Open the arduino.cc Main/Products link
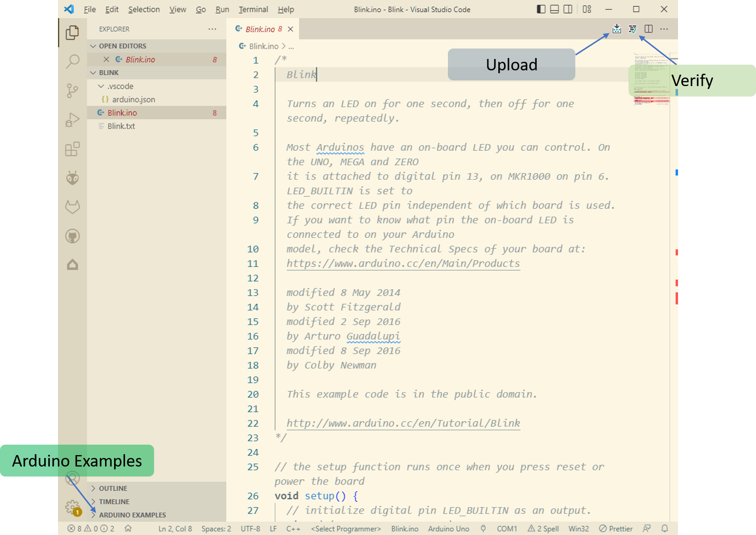756x535 pixels. point(403,263)
